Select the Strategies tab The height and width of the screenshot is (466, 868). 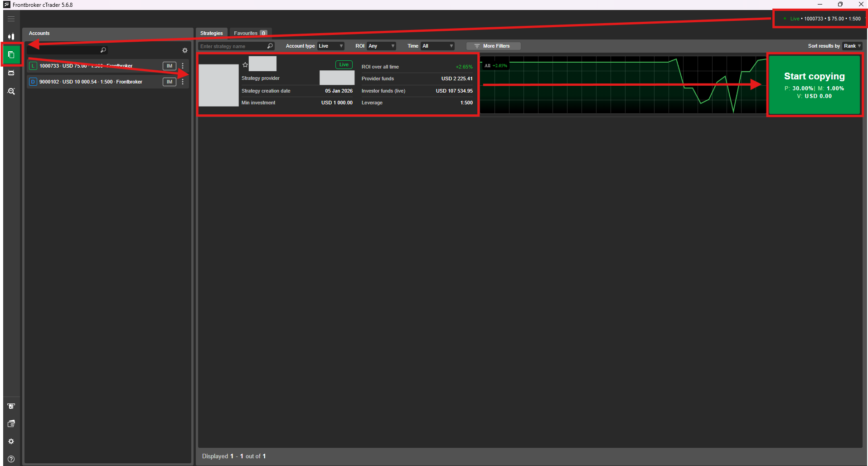(x=212, y=33)
